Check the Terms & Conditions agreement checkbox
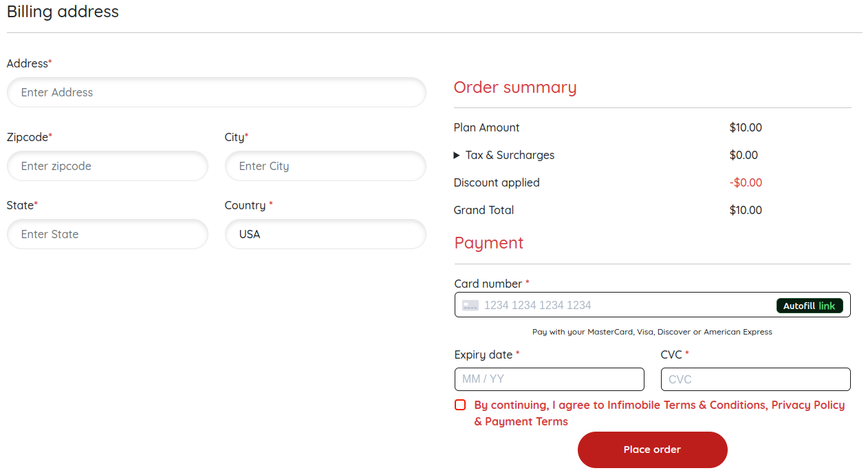 460,405
